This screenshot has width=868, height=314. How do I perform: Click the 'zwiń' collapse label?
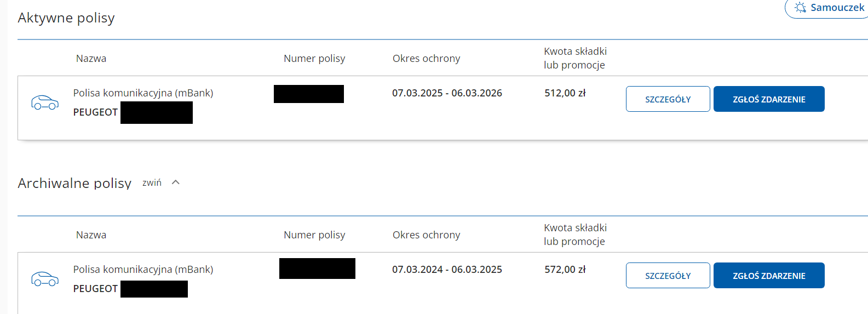pos(152,183)
